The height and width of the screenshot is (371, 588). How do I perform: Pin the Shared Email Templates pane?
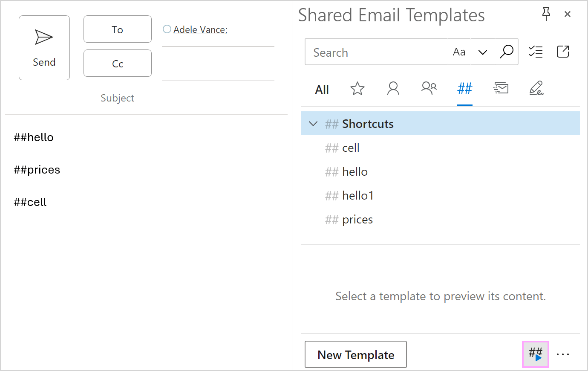pos(546,14)
